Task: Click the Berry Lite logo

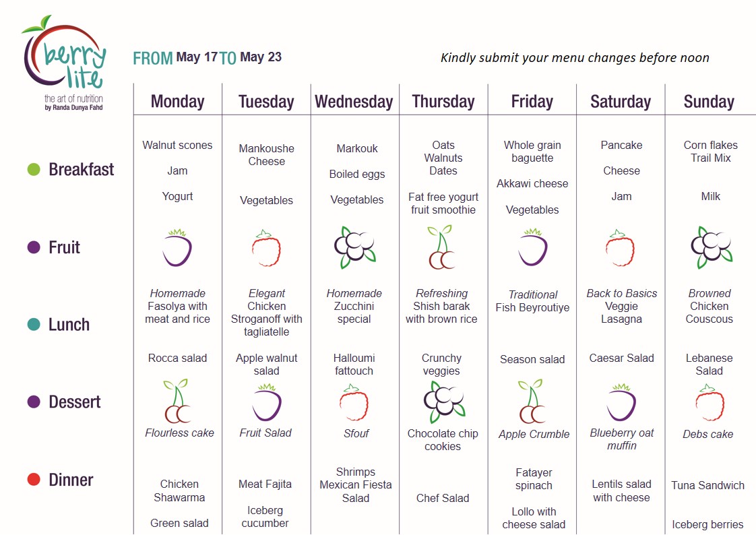Action: pyautogui.click(x=64, y=63)
